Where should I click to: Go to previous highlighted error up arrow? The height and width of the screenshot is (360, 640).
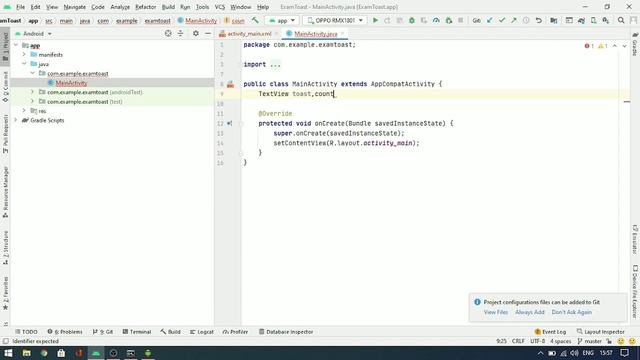click(615, 46)
